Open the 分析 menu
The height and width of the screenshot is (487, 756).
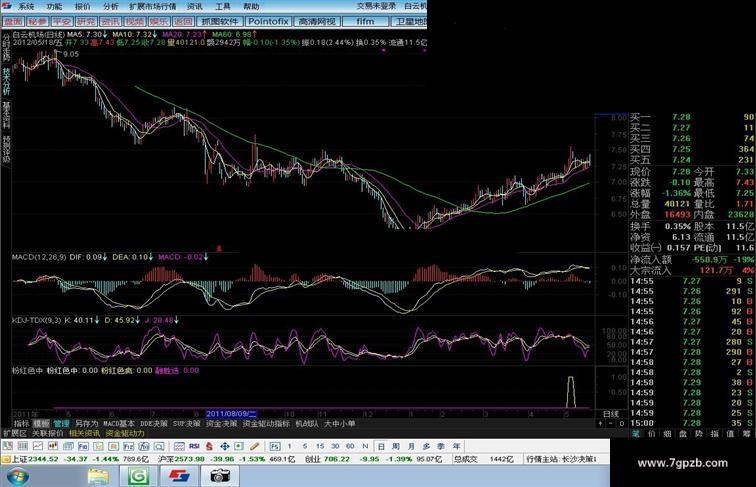click(x=110, y=6)
